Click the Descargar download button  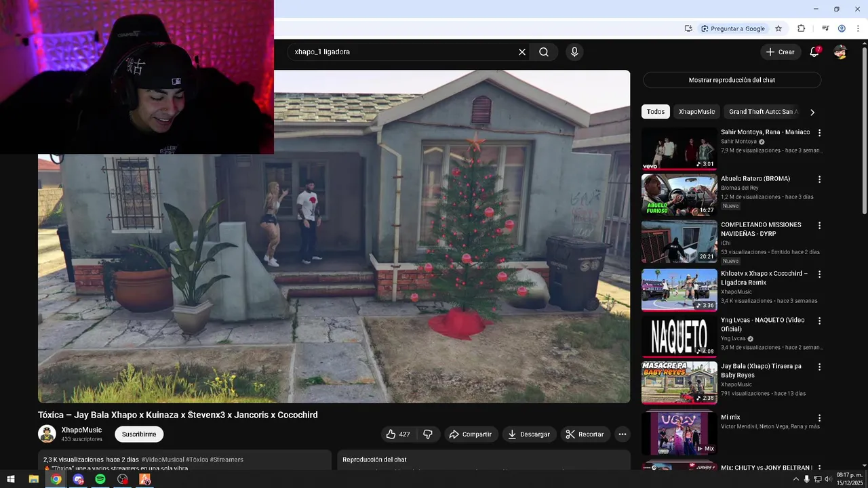(529, 434)
